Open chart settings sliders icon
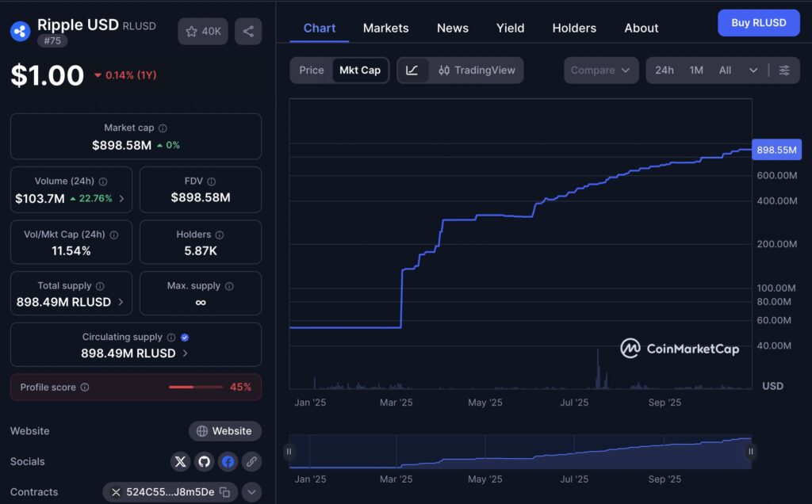 click(x=784, y=71)
